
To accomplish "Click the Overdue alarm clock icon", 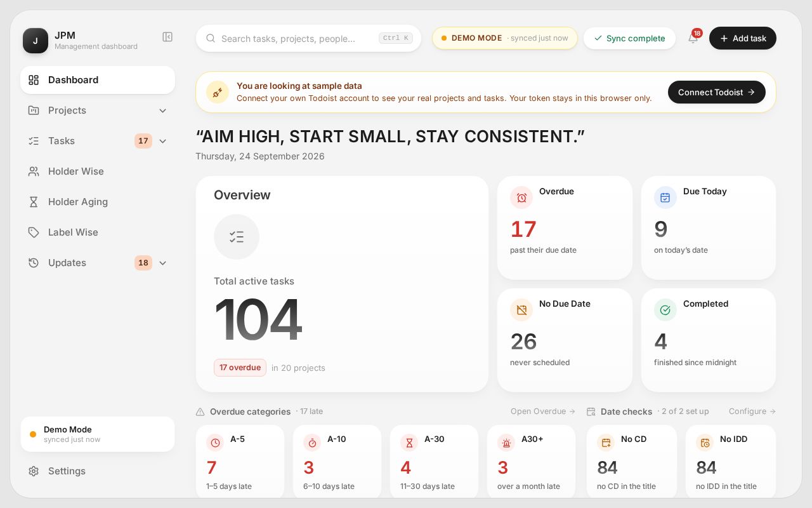I will [521, 197].
